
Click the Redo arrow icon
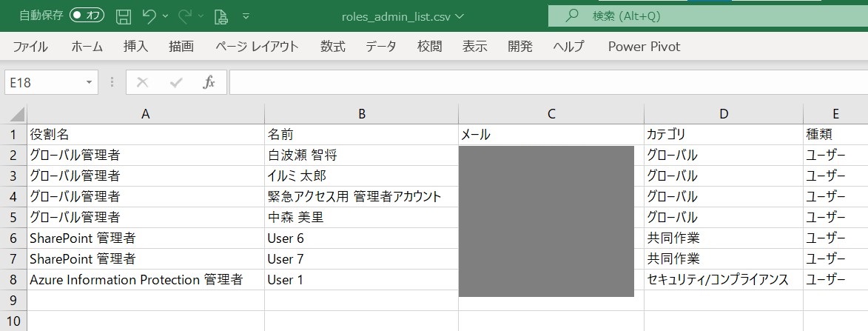tap(185, 16)
